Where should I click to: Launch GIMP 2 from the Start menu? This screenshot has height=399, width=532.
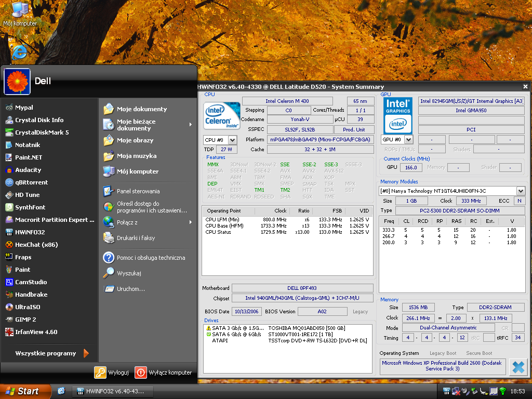(x=25, y=320)
